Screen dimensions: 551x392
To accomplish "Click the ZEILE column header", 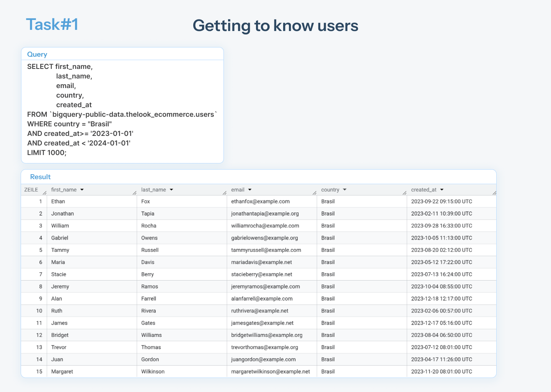I will [x=31, y=190].
